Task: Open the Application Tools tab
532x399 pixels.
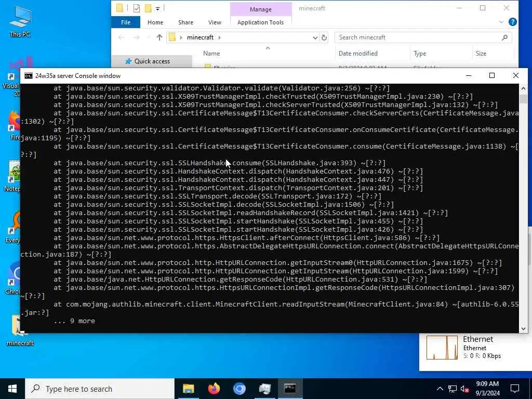Action: click(x=260, y=22)
